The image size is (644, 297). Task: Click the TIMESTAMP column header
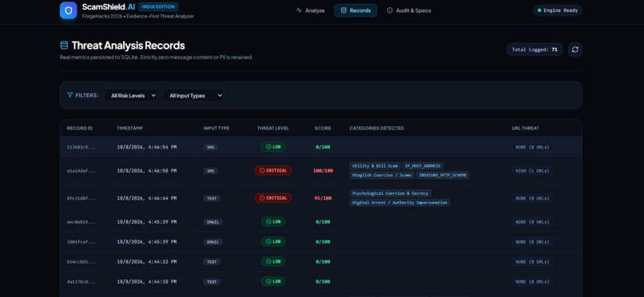pyautogui.click(x=129, y=129)
